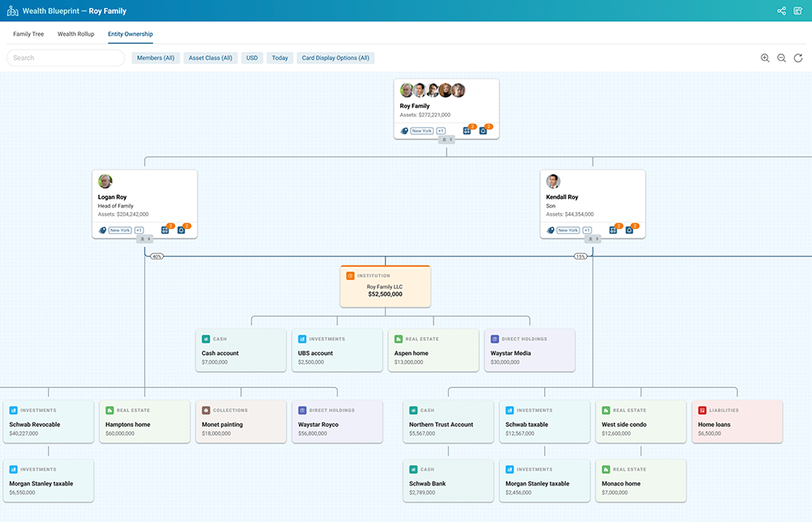Click Morgan Stanley taxable valued $6,550,000
Viewport: 812px width, 522px height.
(41, 484)
